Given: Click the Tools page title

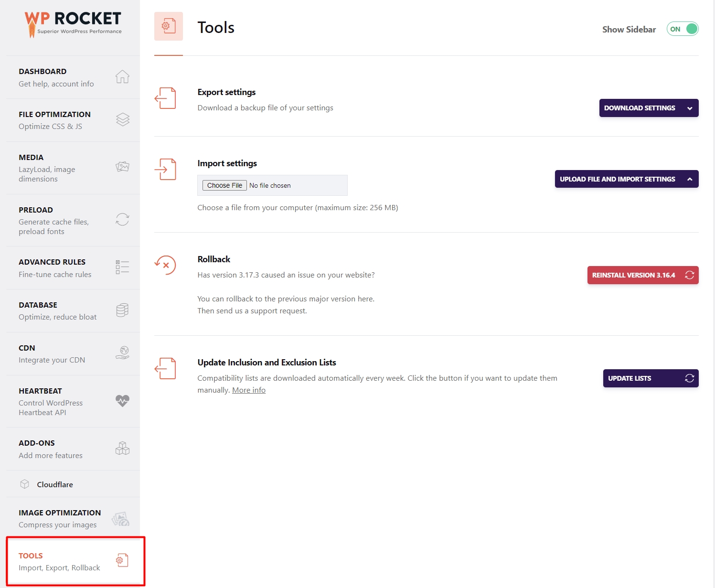Looking at the screenshot, I should [x=216, y=28].
